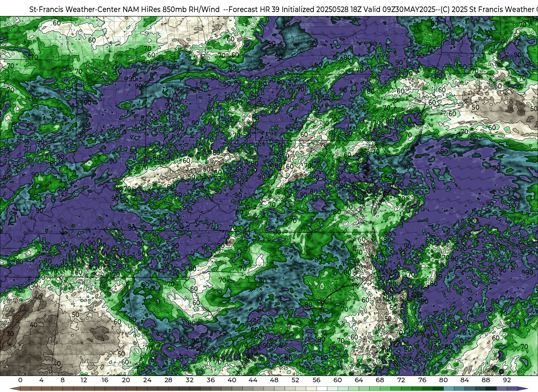Click the colorbar label '8'
538x392 pixels.
tap(62, 380)
